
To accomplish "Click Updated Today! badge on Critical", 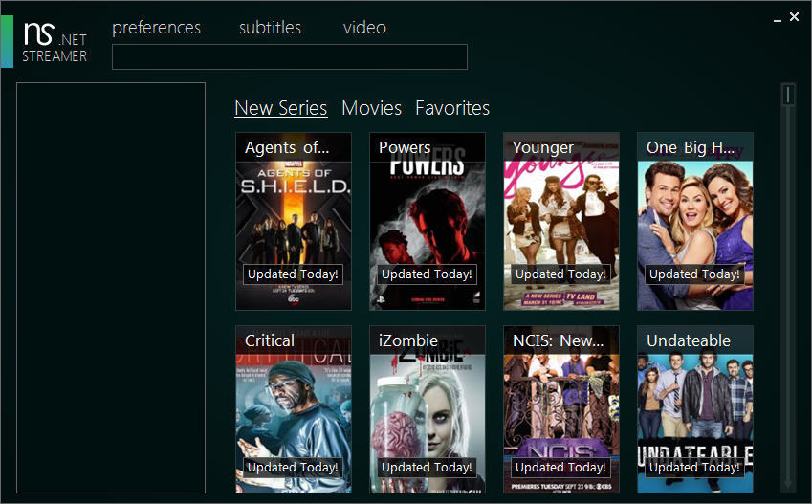I will [293, 468].
